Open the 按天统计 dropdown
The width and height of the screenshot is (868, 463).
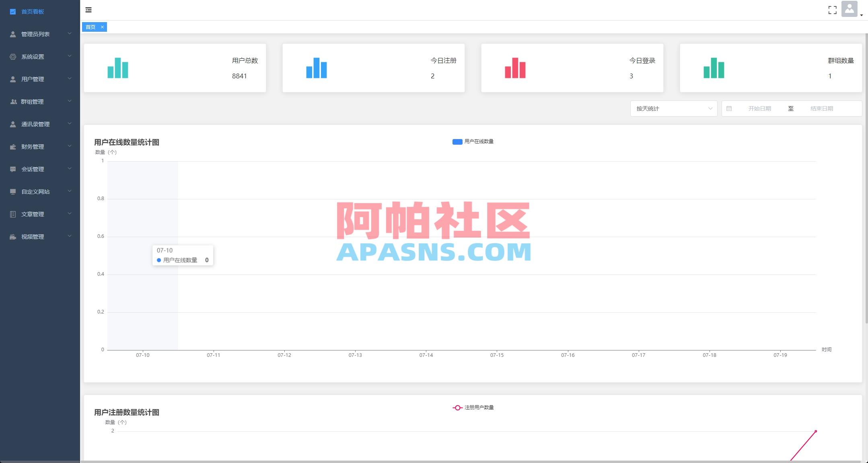[x=674, y=108]
